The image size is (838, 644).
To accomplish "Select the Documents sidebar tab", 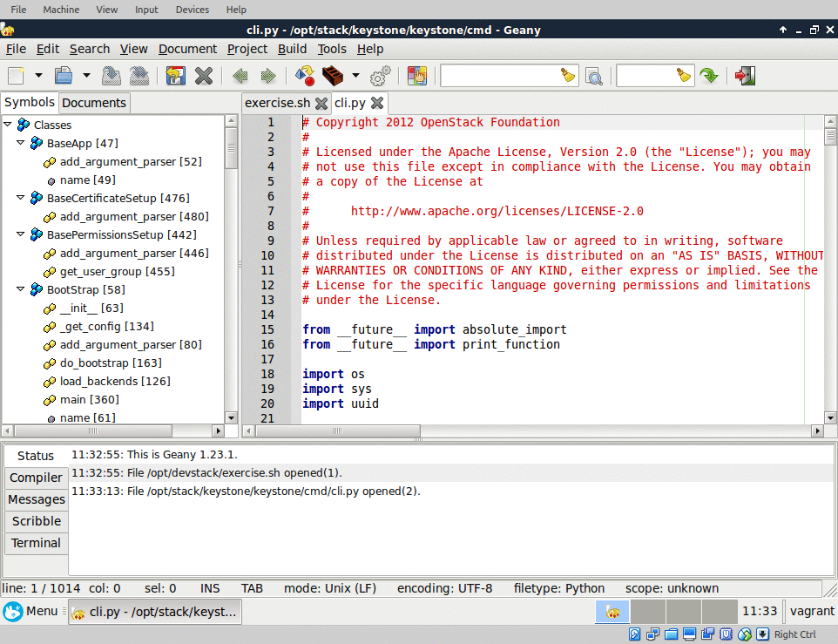I will [93, 102].
